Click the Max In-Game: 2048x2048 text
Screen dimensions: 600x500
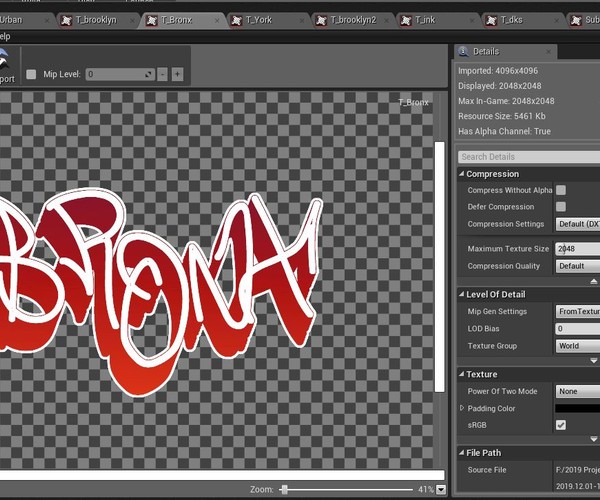click(506, 101)
